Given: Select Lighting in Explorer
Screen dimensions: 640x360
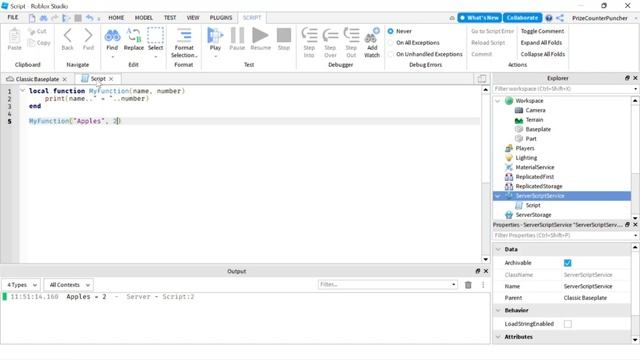Looking at the screenshot, I should click(526, 158).
